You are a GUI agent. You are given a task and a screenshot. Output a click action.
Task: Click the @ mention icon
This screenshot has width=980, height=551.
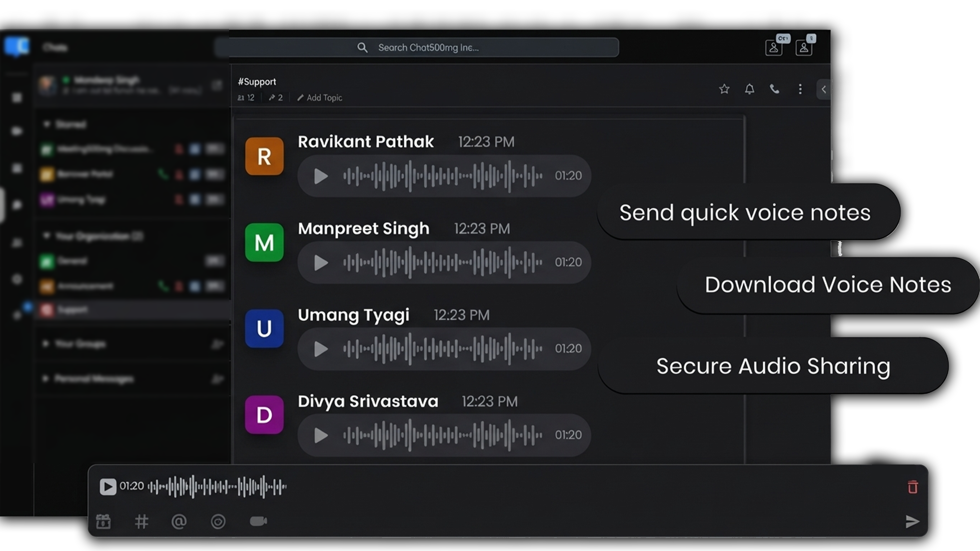coord(179,522)
